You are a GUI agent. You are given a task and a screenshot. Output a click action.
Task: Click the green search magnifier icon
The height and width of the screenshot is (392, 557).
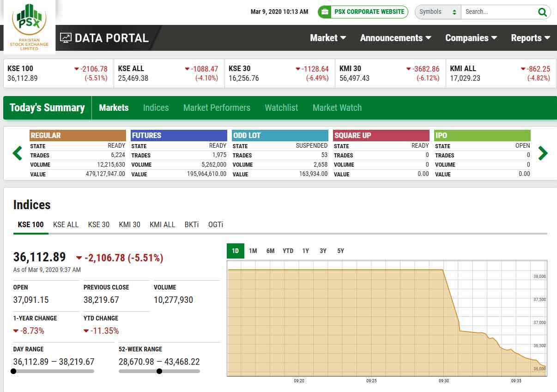click(x=542, y=12)
